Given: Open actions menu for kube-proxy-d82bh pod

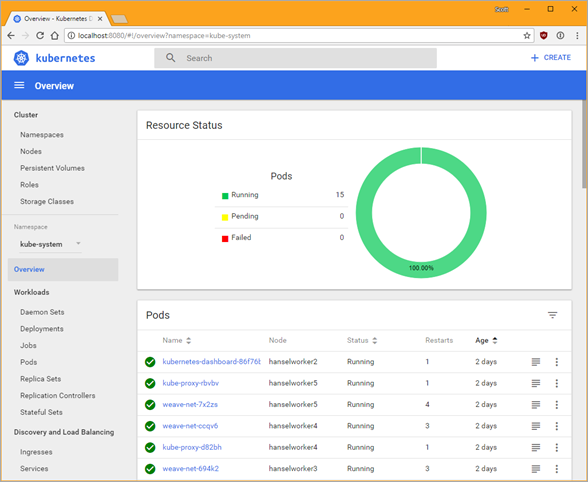Looking at the screenshot, I should click(557, 447).
